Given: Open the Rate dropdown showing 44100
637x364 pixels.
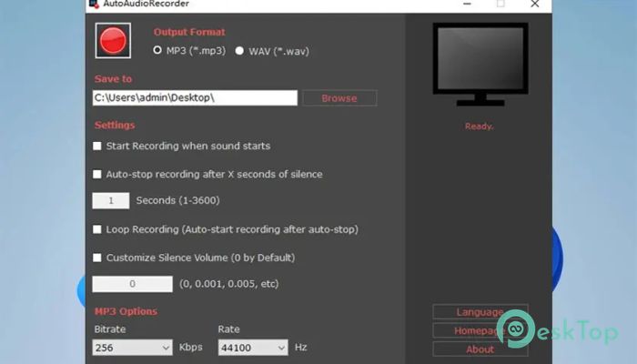Looking at the screenshot, I should (x=253, y=348).
